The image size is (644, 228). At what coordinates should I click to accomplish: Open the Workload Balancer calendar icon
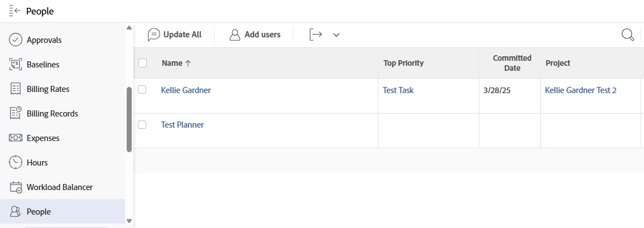[x=16, y=187]
